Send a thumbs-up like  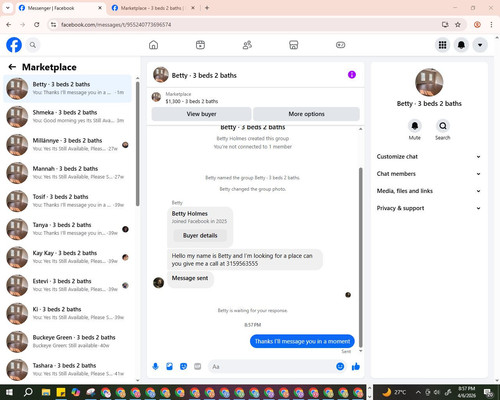[x=356, y=367]
